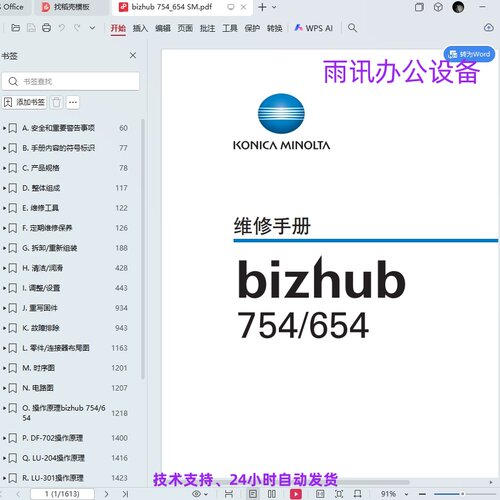Enter full screen mode via status bar icon
The image size is (500, 500).
tap(339, 494)
